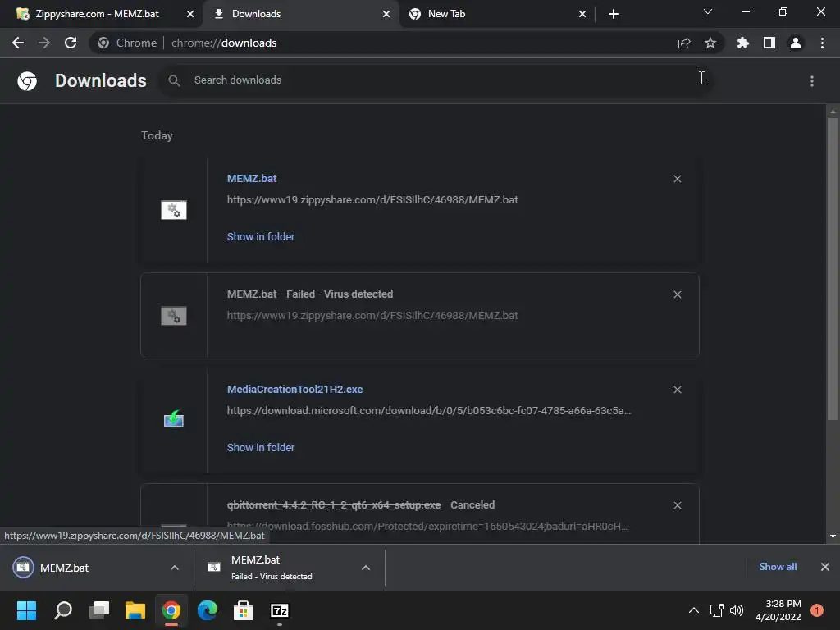Remove the first MEMZ.bat entry from list

coord(677,179)
